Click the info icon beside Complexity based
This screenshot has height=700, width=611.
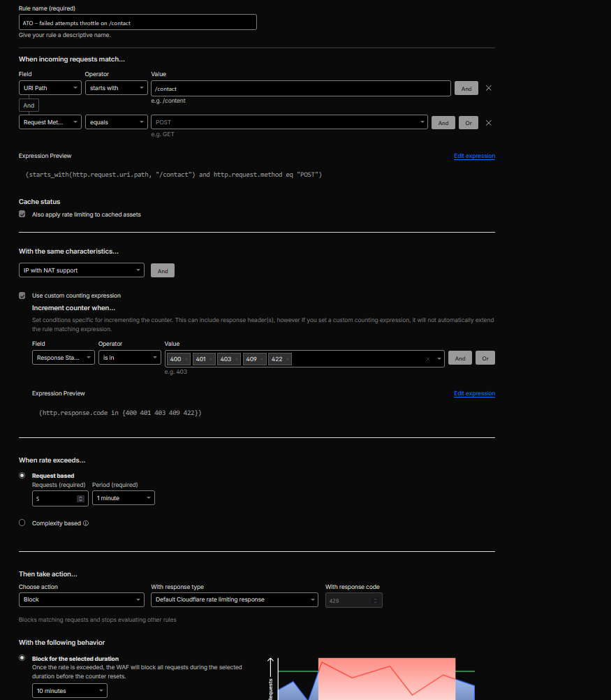point(86,523)
